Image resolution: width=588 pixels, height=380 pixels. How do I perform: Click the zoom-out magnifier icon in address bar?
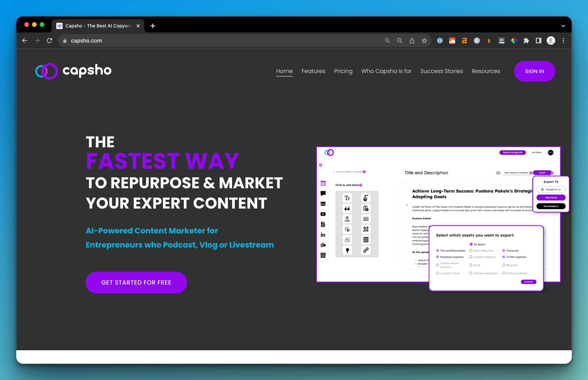(399, 41)
